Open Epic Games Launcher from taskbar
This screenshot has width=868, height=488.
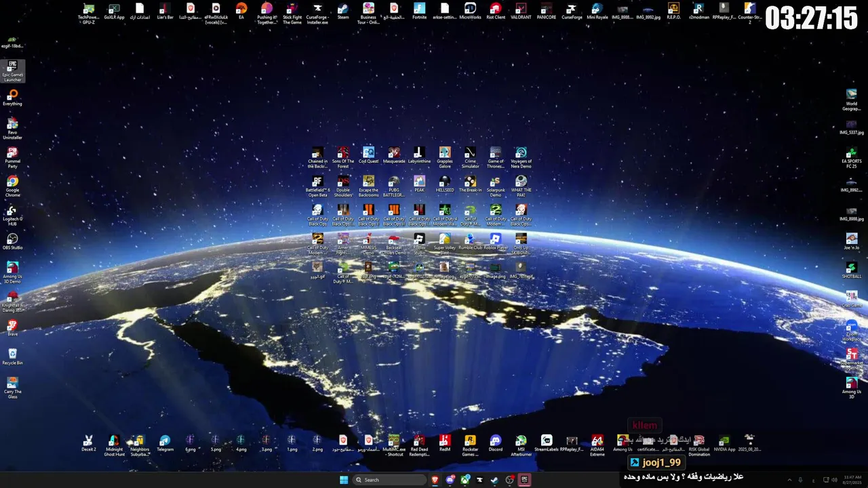coord(524,480)
